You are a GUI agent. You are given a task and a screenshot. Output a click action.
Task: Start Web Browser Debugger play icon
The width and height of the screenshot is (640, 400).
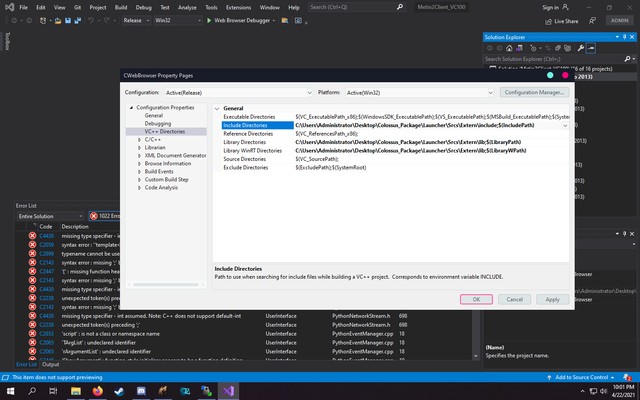pos(209,20)
